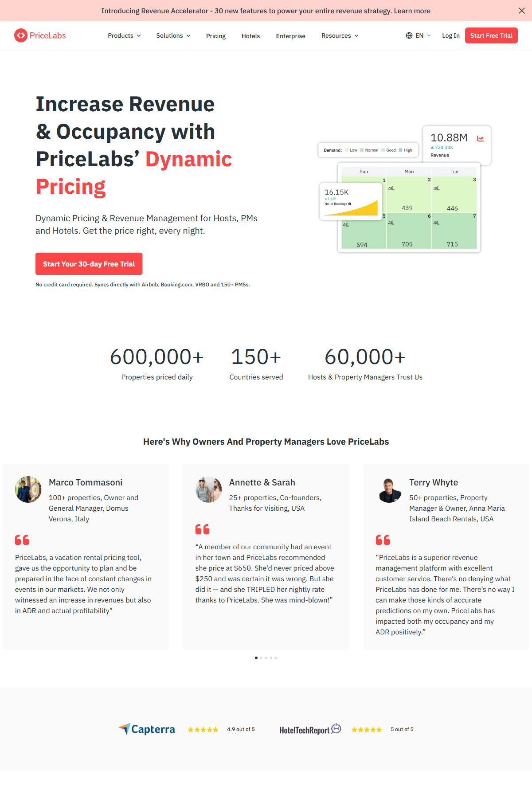Select the first testimonial carousel dot
Screen dimensions: 532x798
point(256,658)
